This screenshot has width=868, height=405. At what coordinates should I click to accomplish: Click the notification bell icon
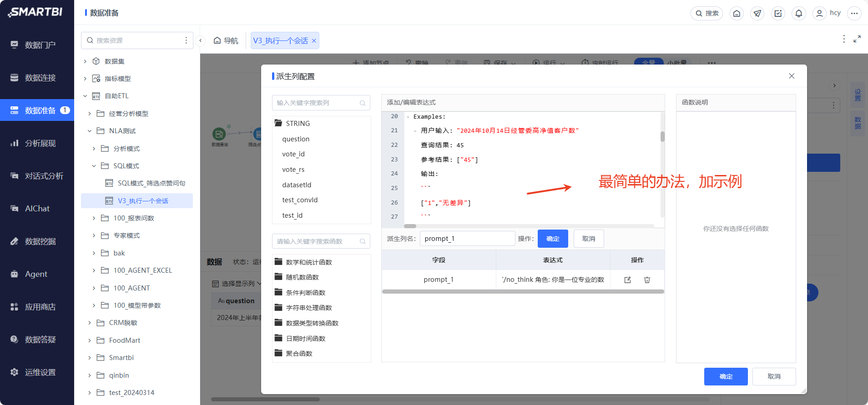point(799,13)
